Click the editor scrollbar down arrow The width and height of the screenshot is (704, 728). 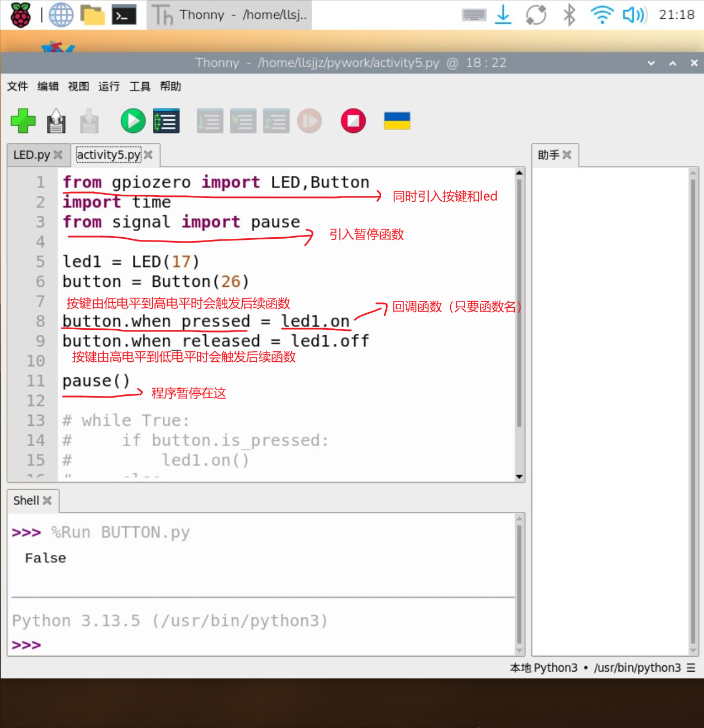tap(519, 477)
